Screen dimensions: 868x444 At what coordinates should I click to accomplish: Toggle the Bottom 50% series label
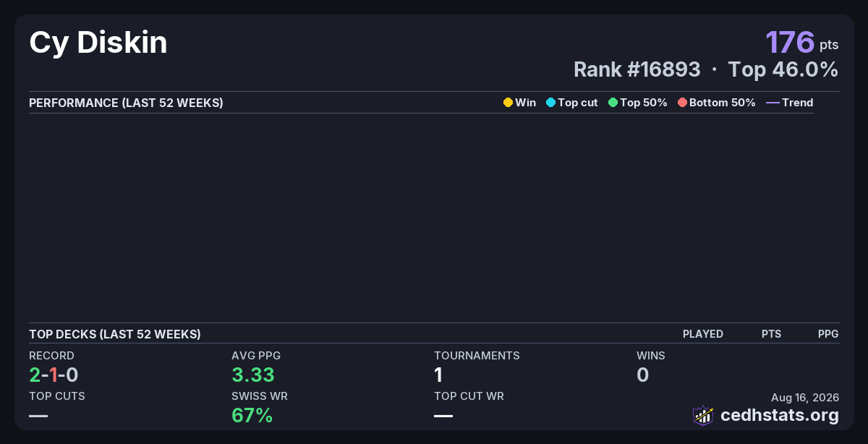(x=723, y=103)
